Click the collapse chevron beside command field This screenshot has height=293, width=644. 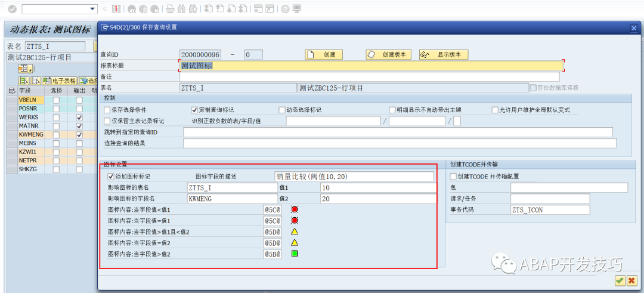104,8
